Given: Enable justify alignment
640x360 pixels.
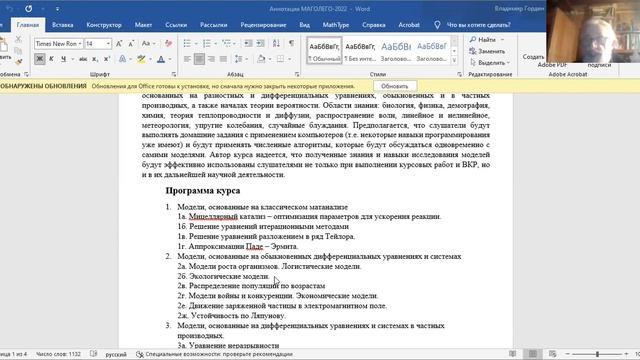Looking at the screenshot, I should (x=223, y=59).
